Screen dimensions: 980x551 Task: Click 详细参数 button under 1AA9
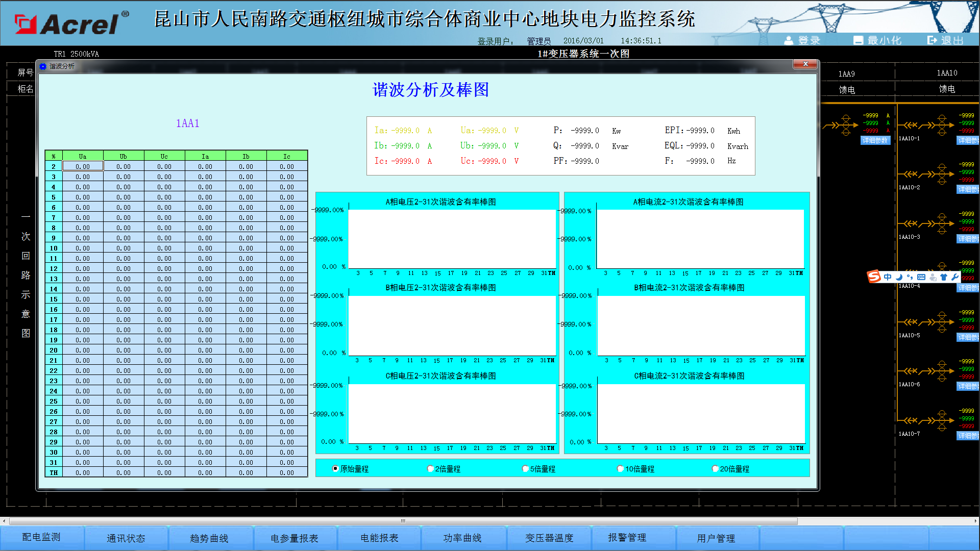[875, 140]
